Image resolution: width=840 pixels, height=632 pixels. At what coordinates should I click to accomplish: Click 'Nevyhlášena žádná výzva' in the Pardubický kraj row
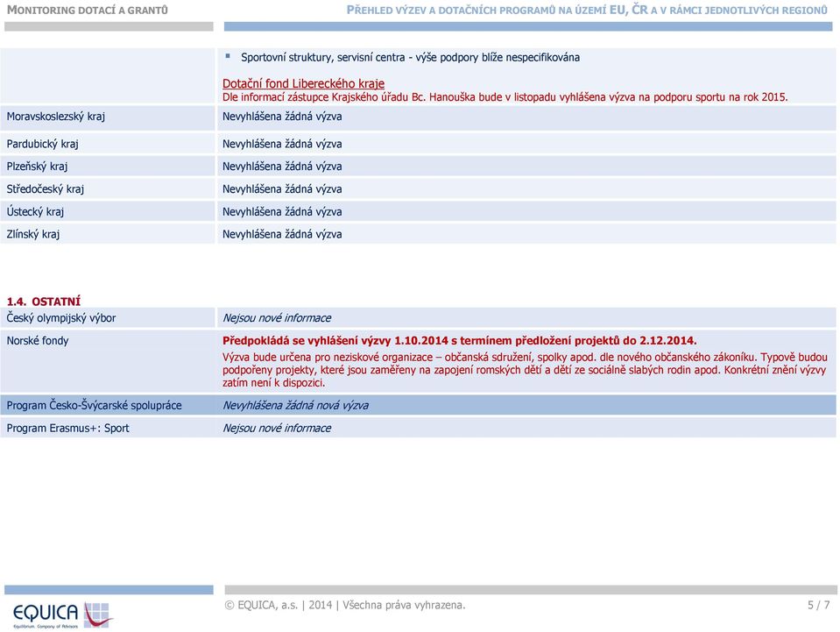pyautogui.click(x=282, y=144)
